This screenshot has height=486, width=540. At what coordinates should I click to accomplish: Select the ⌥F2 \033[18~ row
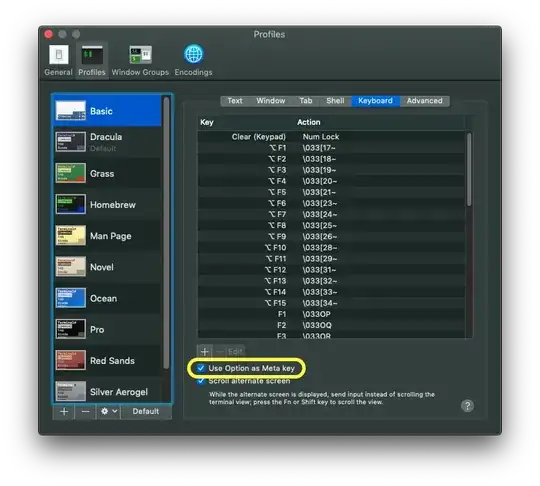tap(331, 159)
